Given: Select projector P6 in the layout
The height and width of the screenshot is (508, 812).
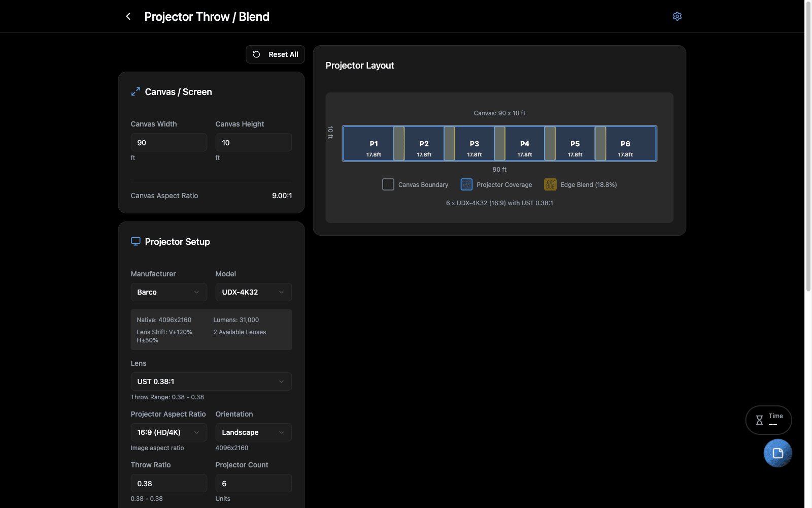Looking at the screenshot, I should click(625, 144).
